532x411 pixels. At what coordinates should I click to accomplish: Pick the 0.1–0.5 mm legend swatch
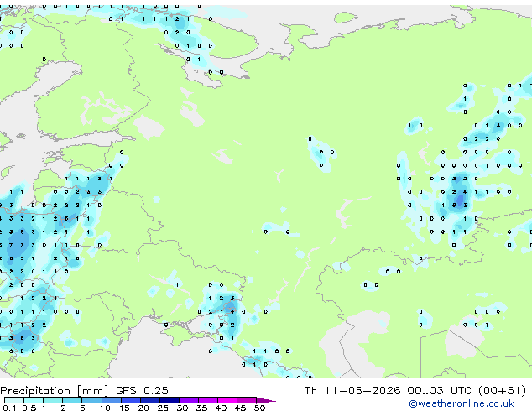pos(14,400)
